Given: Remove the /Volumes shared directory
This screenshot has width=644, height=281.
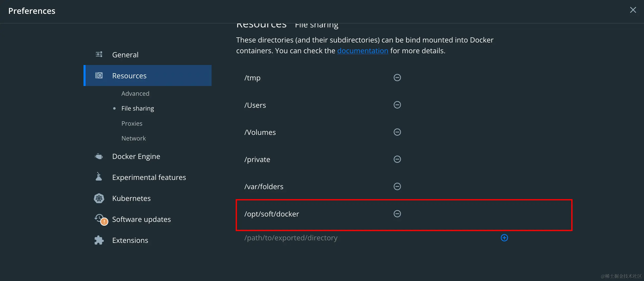Looking at the screenshot, I should click(397, 132).
